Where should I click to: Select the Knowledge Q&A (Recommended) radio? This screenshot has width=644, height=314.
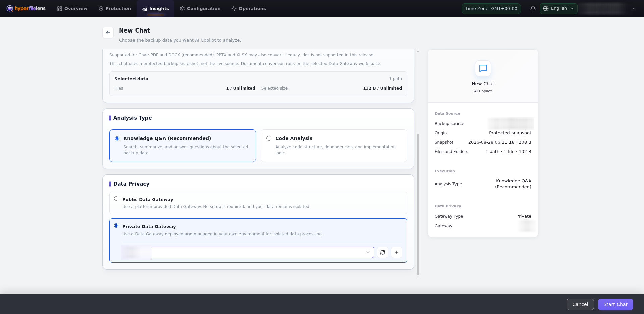pos(117,138)
